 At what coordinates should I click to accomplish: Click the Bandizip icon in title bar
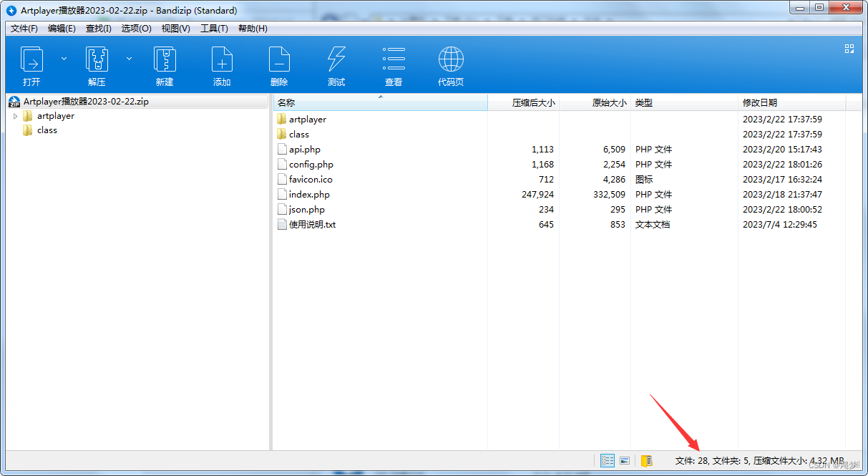coord(11,10)
